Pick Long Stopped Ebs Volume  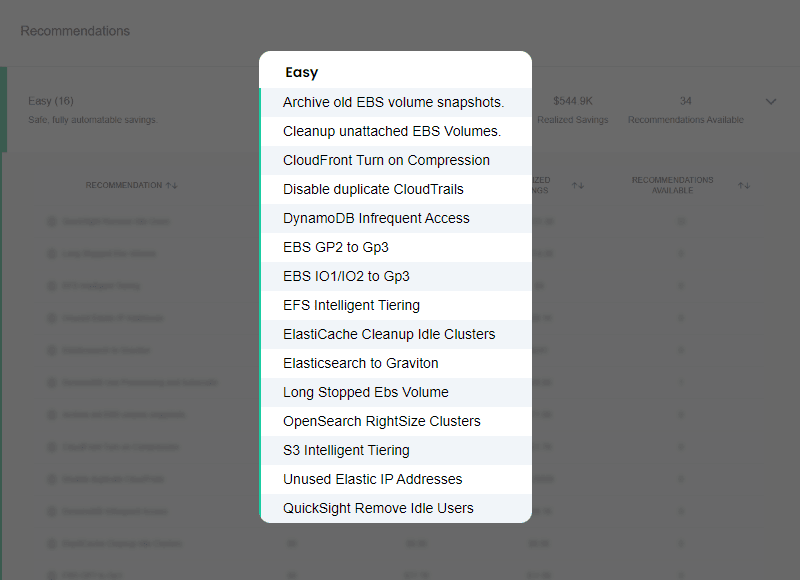click(x=366, y=392)
